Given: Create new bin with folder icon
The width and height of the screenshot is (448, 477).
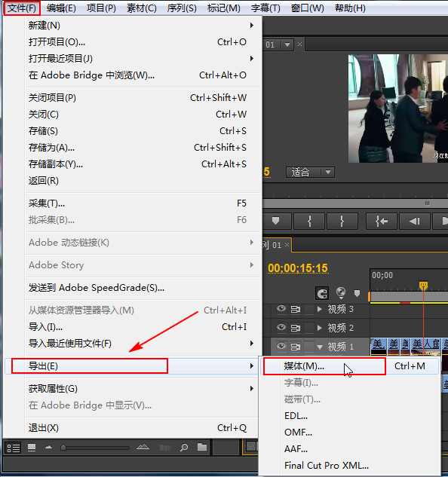Looking at the screenshot, I should click(202, 447).
